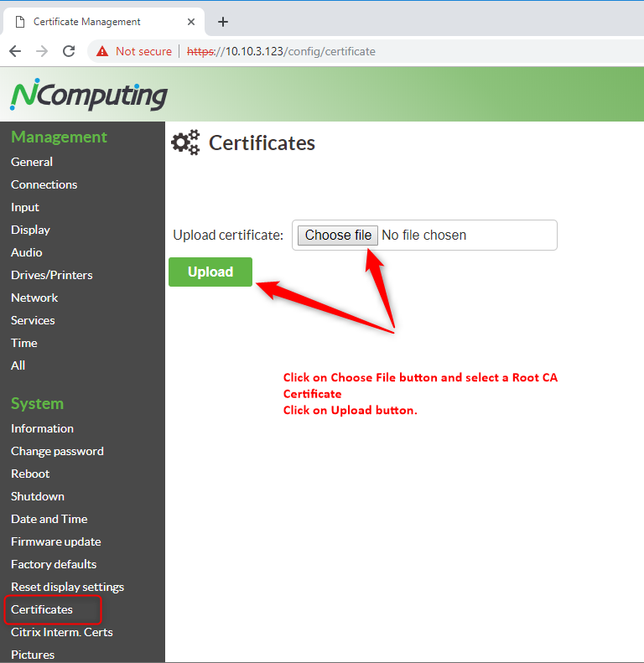Open Change password page

[57, 451]
